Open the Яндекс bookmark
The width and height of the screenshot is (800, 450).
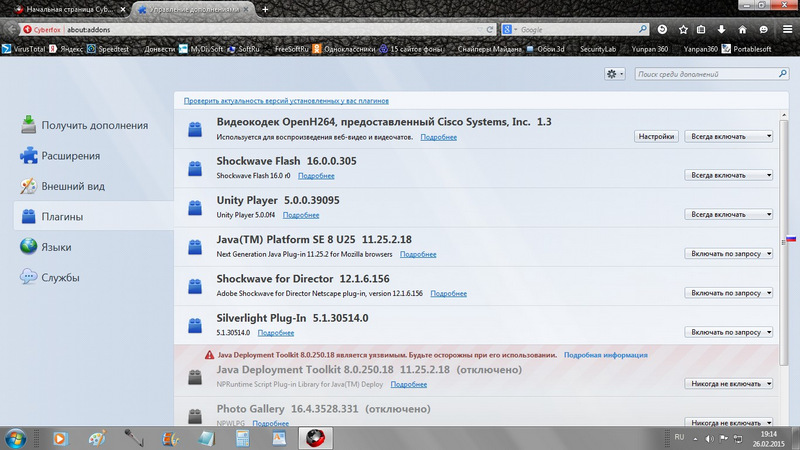(x=66, y=49)
